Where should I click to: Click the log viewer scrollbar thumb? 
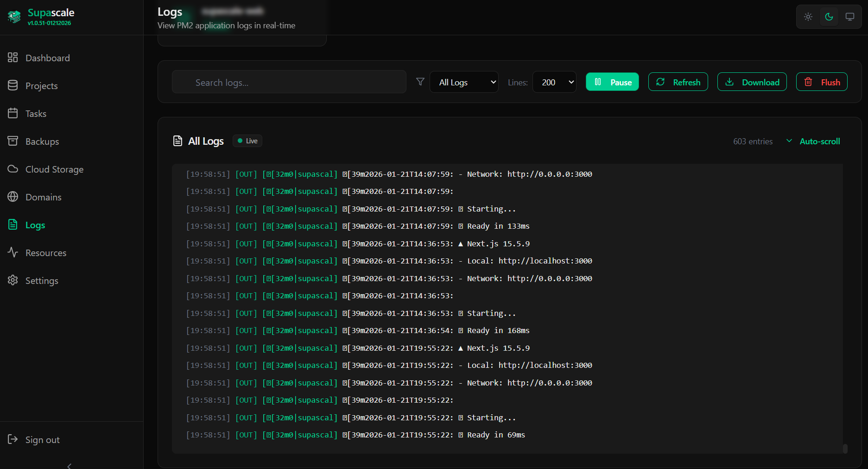click(x=845, y=449)
